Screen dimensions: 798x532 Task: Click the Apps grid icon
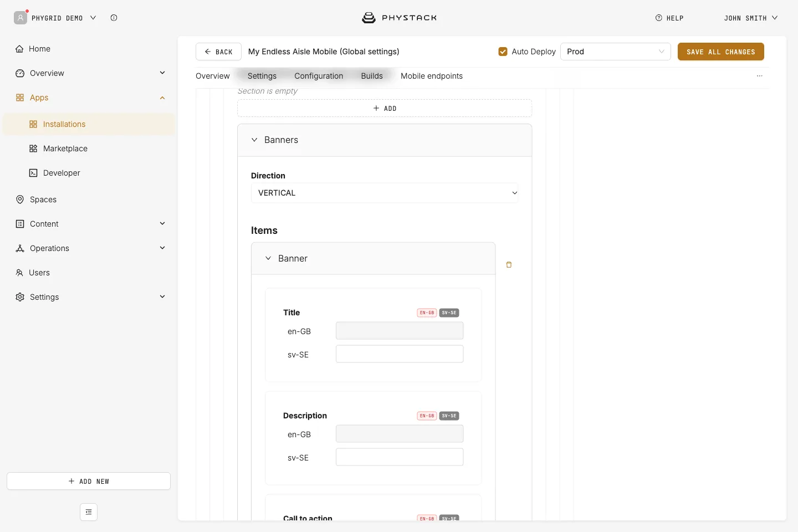click(20, 98)
